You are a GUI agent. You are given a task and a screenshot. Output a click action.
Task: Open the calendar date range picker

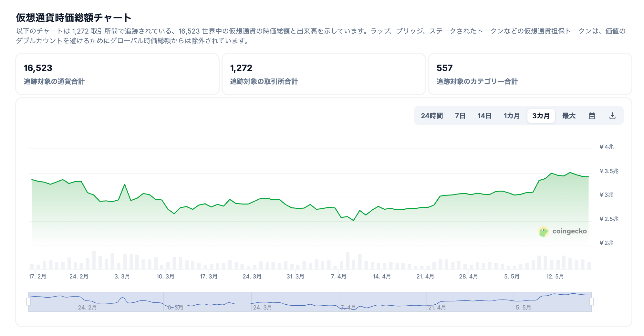(592, 116)
